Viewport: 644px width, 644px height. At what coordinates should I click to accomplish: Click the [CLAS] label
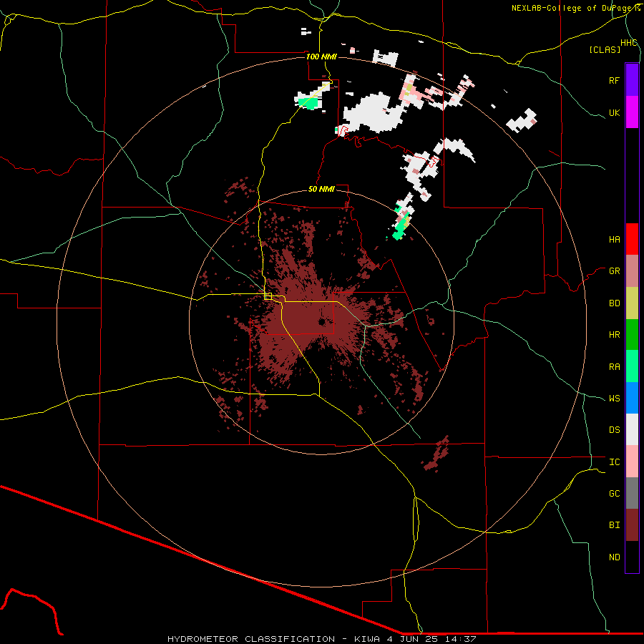tap(605, 49)
